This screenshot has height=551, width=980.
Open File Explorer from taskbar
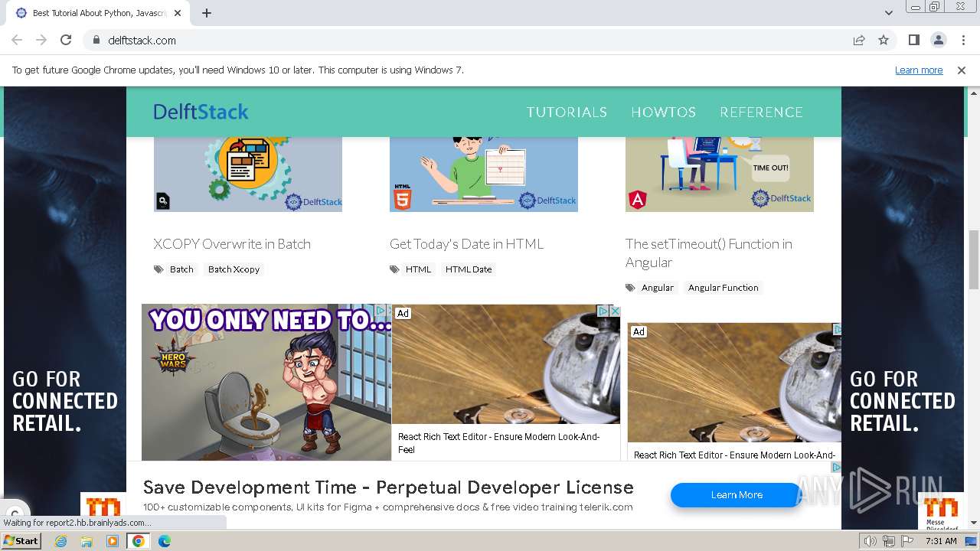tap(87, 541)
